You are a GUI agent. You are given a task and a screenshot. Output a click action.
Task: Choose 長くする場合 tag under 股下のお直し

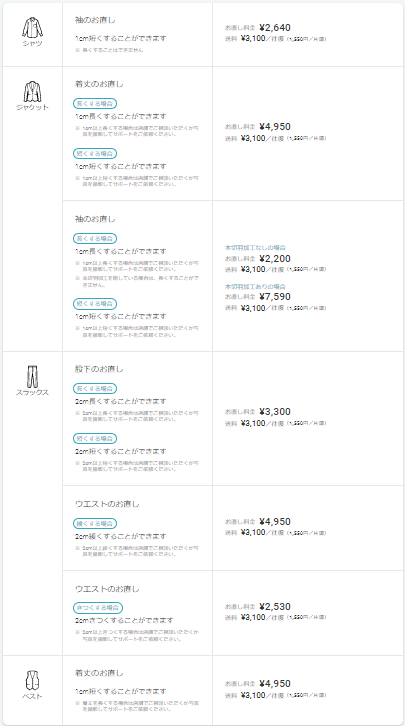point(95,388)
